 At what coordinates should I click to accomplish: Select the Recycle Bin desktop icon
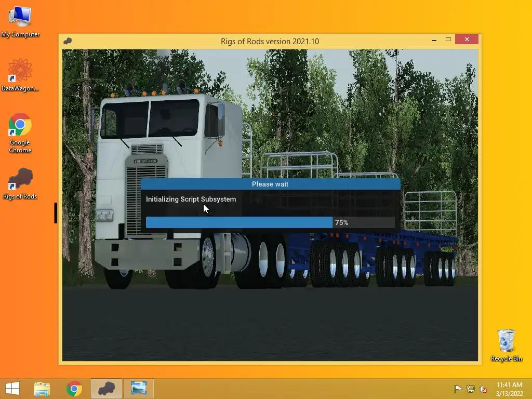(x=506, y=345)
